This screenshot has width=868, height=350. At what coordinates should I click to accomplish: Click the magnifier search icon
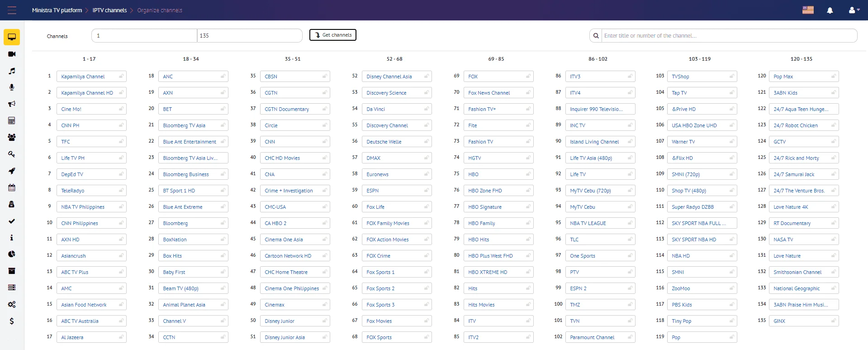[596, 36]
